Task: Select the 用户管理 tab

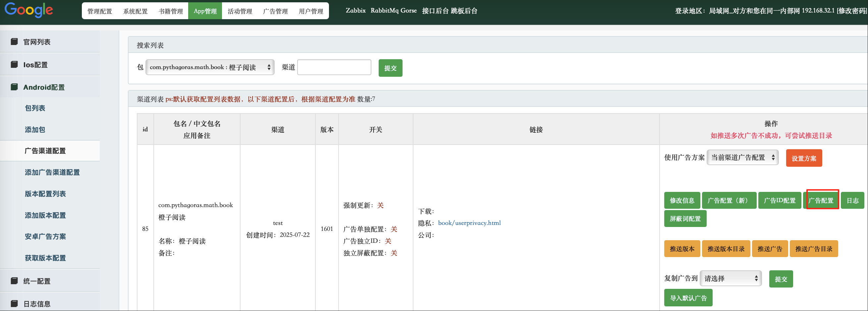Action: pyautogui.click(x=311, y=11)
